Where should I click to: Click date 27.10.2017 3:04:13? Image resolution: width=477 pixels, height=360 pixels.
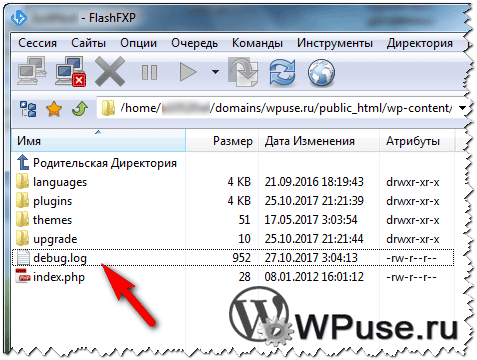[x=311, y=258]
